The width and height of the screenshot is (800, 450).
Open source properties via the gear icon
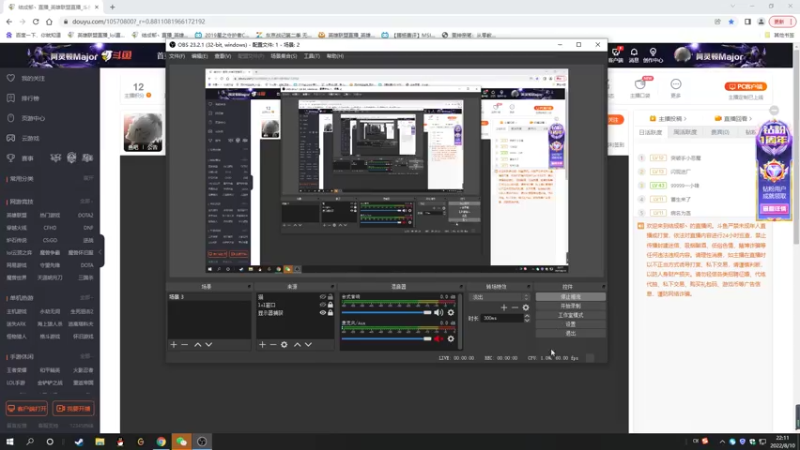284,345
